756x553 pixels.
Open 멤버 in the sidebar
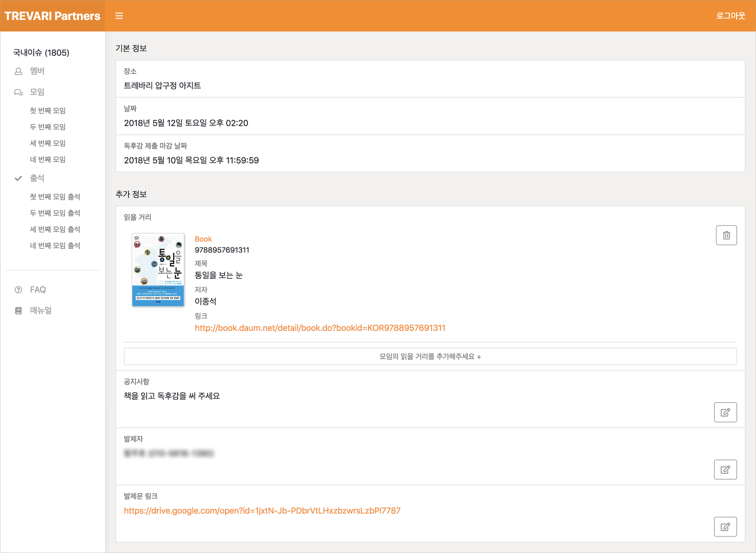(37, 71)
